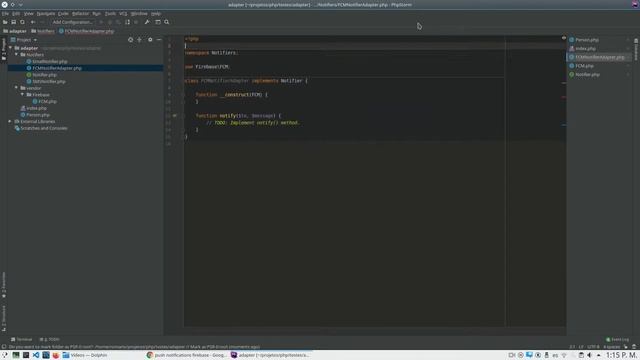Click the volume icon in system tray
Screen dimensions: 640x360
pos(589,355)
